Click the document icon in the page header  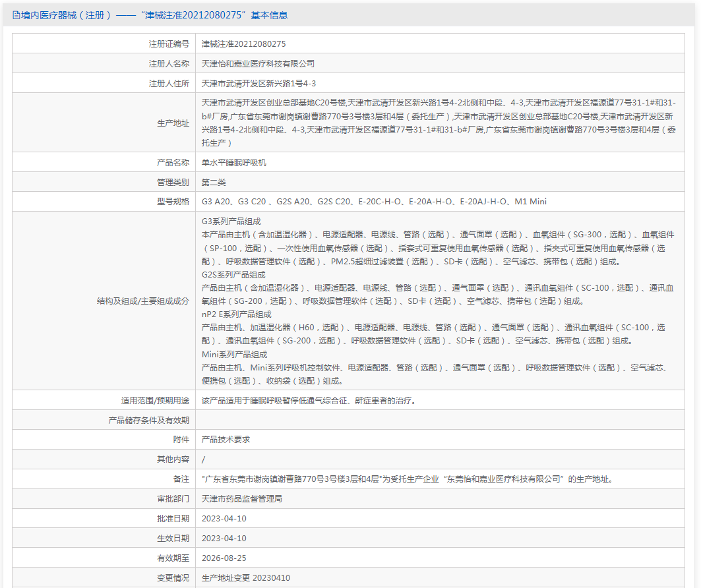pyautogui.click(x=16, y=16)
